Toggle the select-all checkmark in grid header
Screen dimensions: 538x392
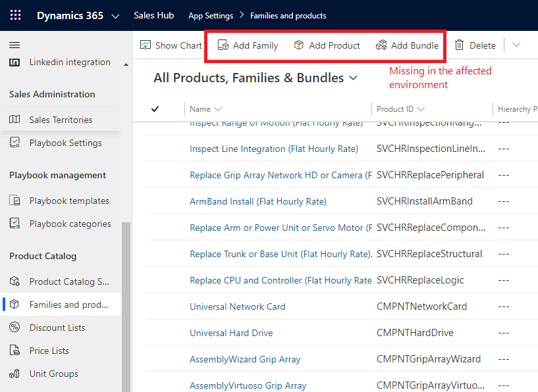click(155, 109)
